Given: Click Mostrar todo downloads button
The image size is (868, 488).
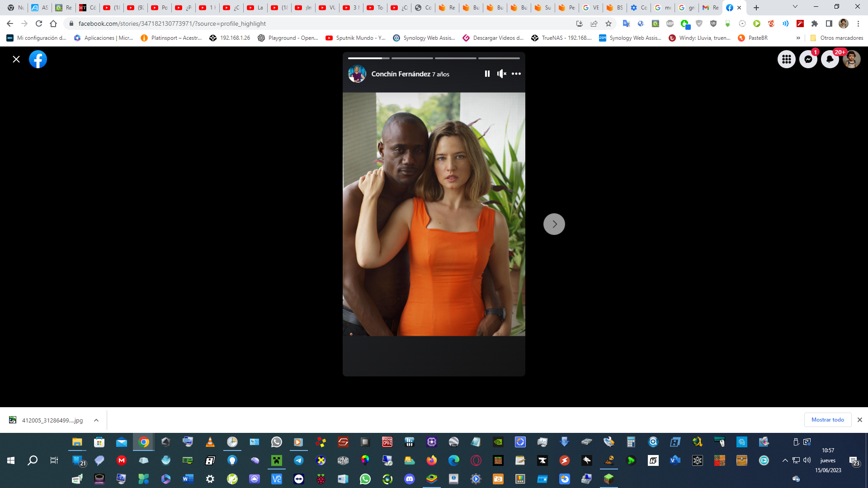Looking at the screenshot, I should [x=827, y=420].
